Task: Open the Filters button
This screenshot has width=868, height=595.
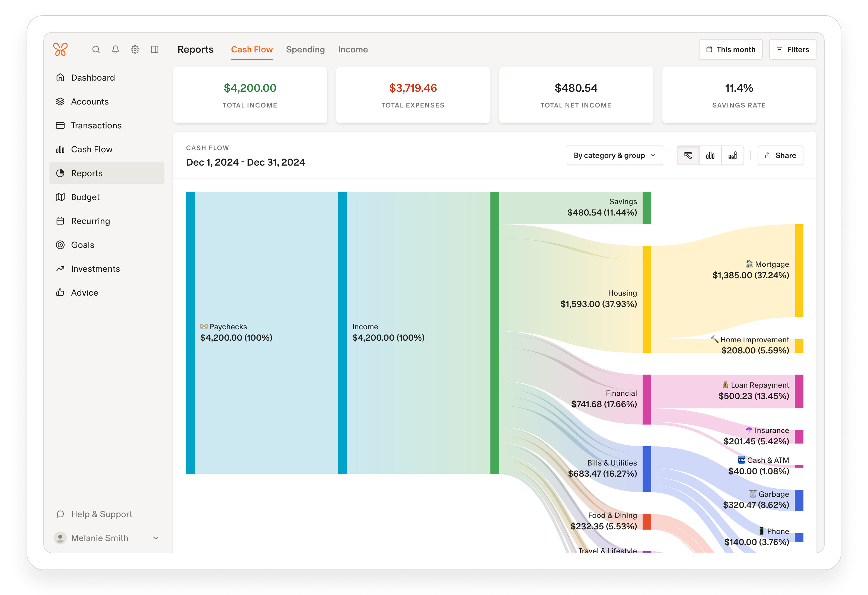Action: pyautogui.click(x=793, y=49)
